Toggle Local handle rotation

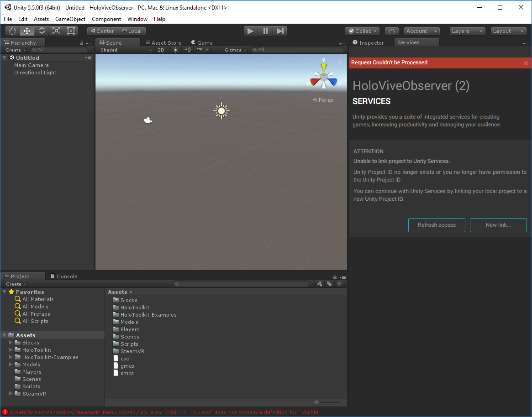(132, 31)
